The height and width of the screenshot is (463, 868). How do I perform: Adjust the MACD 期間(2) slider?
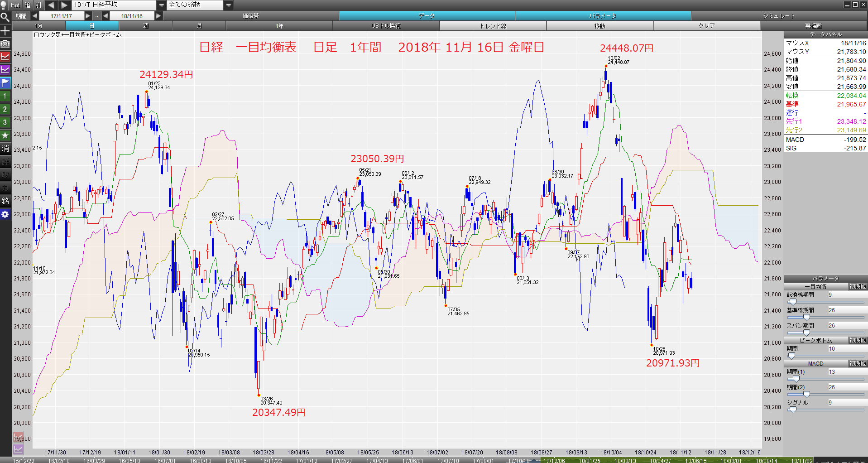pyautogui.click(x=806, y=394)
